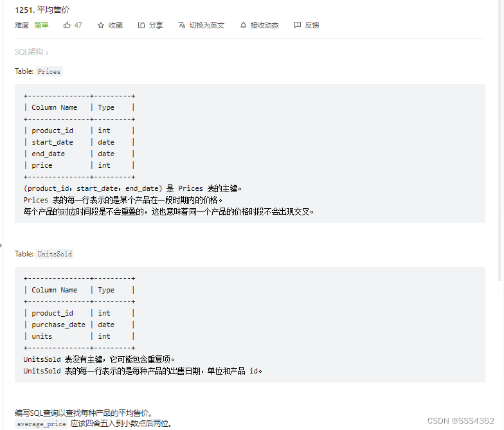Viewport: 504px width, 430px height.
Task: Click the purchase_date row in UnitsSold
Action: tap(79, 325)
